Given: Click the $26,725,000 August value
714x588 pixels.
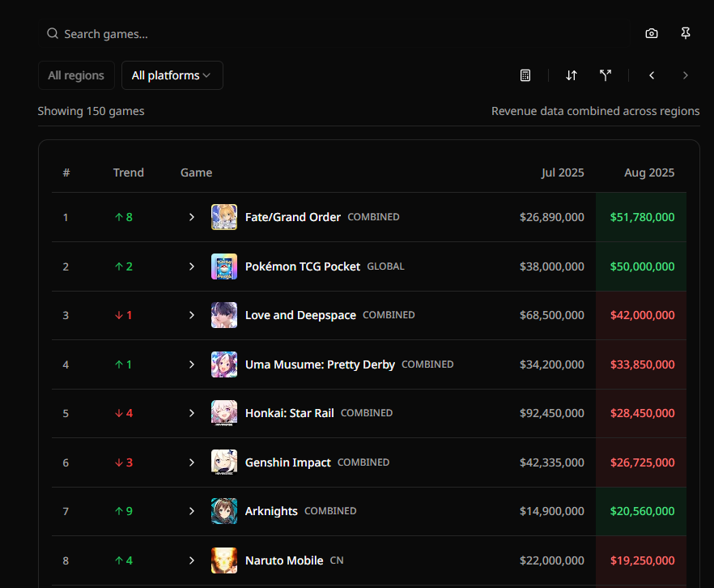Looking at the screenshot, I should (642, 462).
